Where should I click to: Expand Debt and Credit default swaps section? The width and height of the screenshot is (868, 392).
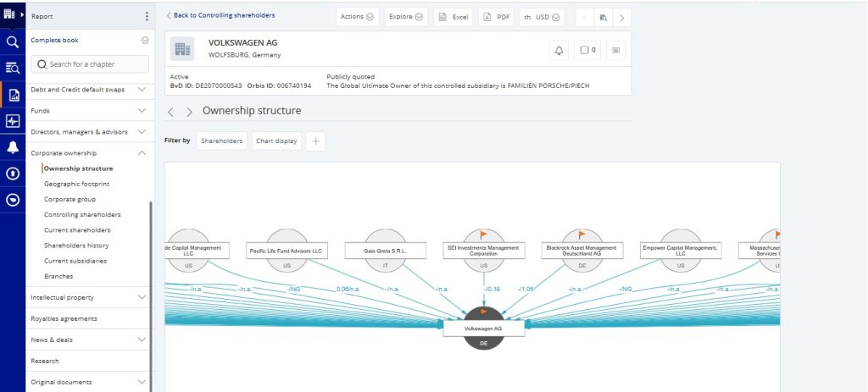pos(142,90)
